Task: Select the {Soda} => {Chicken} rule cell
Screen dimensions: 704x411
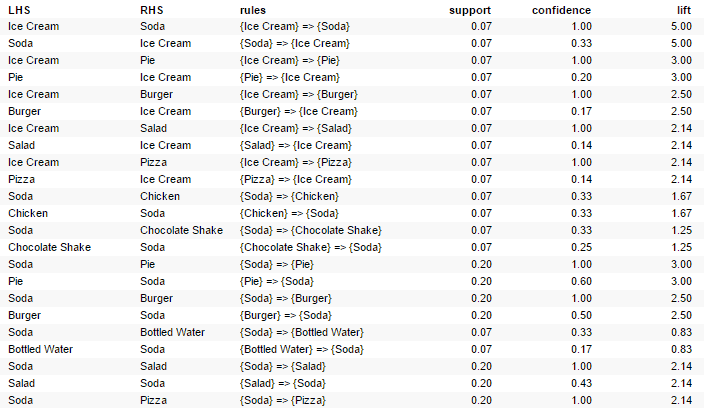Action: [x=289, y=196]
